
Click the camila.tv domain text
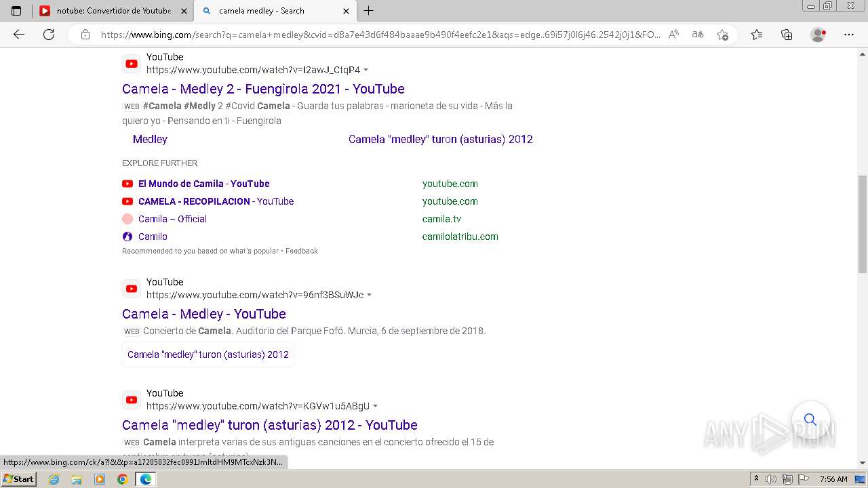441,219
